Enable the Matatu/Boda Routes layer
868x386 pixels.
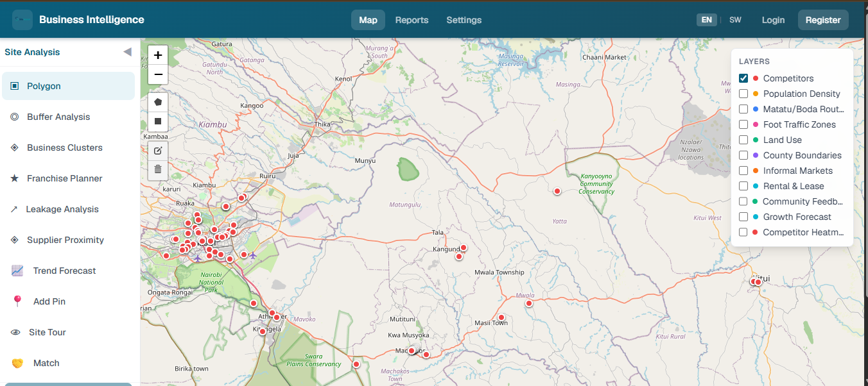[743, 109]
